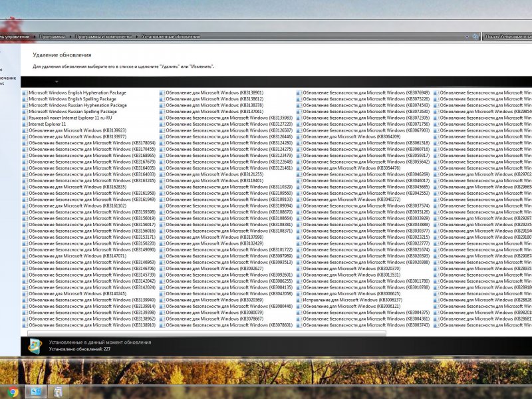Open the address bar history dropdown arrow
This screenshot has width=532, height=399.
467,37
